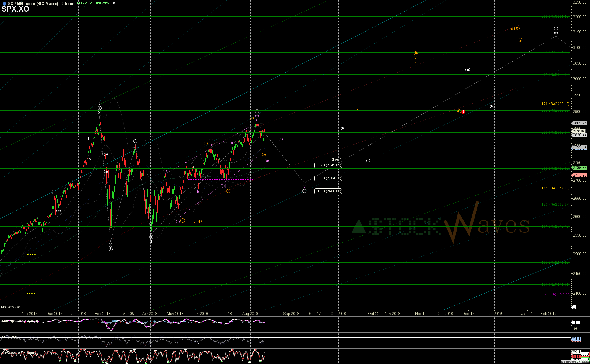Viewport: 590px width, 364px height.
Task: Click the 'alt 4?' orange wave label
Action: 198,222
